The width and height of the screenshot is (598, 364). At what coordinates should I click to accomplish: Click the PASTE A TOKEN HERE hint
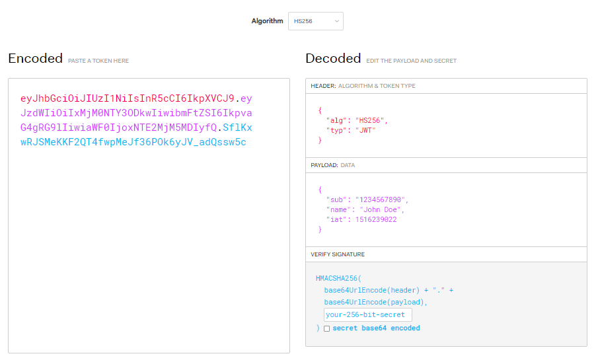(98, 61)
